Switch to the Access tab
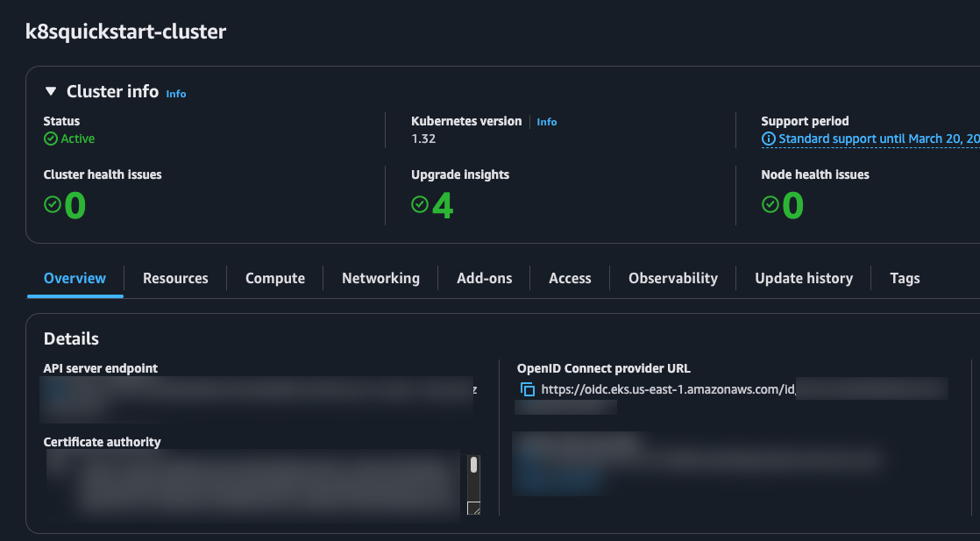Image resolution: width=980 pixels, height=541 pixels. 570,278
